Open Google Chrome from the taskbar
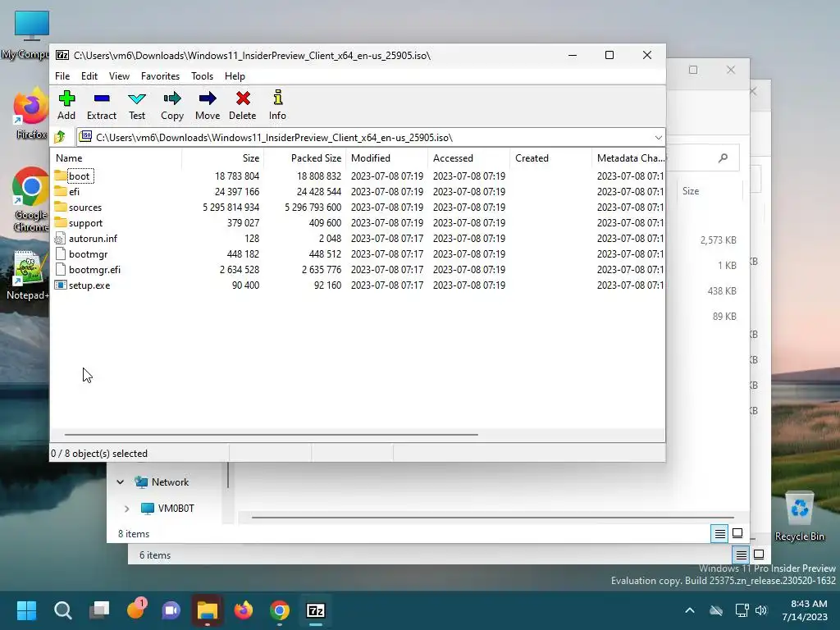Viewport: 840px width, 630px height. click(x=280, y=610)
